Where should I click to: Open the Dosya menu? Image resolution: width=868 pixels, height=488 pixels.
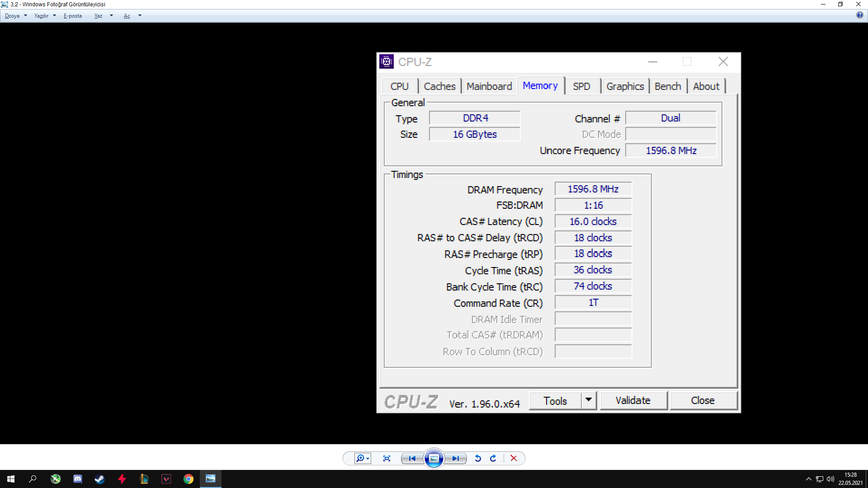tap(12, 16)
